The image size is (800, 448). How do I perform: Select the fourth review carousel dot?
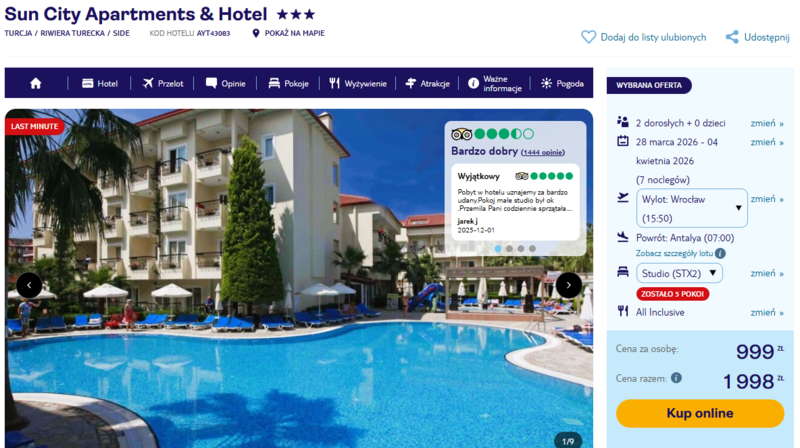tap(532, 248)
